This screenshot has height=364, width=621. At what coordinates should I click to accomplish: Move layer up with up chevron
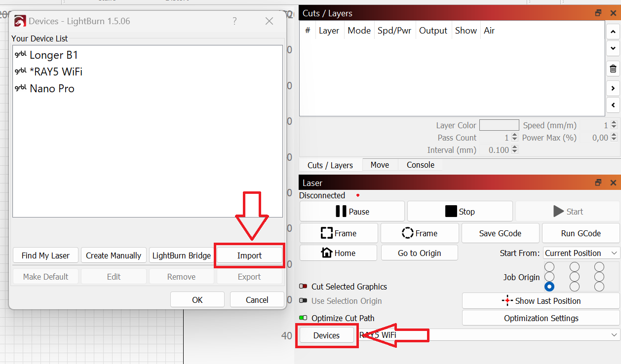tap(613, 32)
